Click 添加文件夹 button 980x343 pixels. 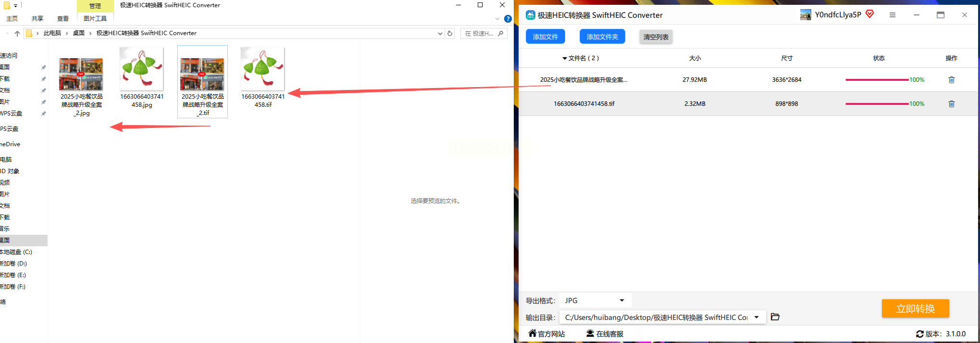pyautogui.click(x=602, y=37)
